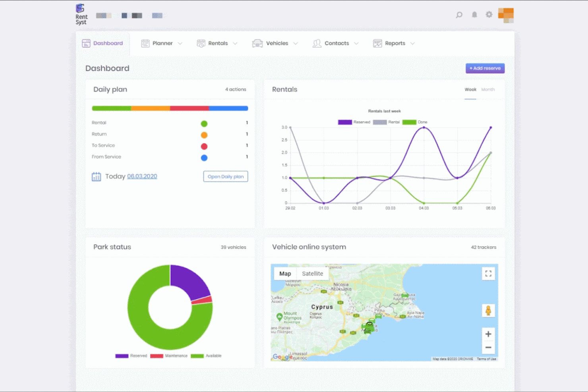Image resolution: width=588 pixels, height=392 pixels.
Task: Select the Vehicles car icon
Action: pyautogui.click(x=258, y=43)
